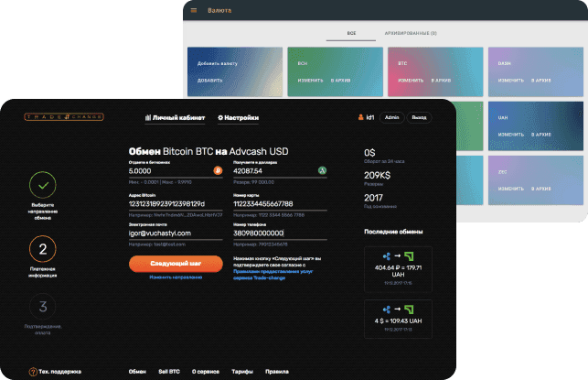Click the Валюта title in back window
Screen dimensions: 588x380
point(219,10)
